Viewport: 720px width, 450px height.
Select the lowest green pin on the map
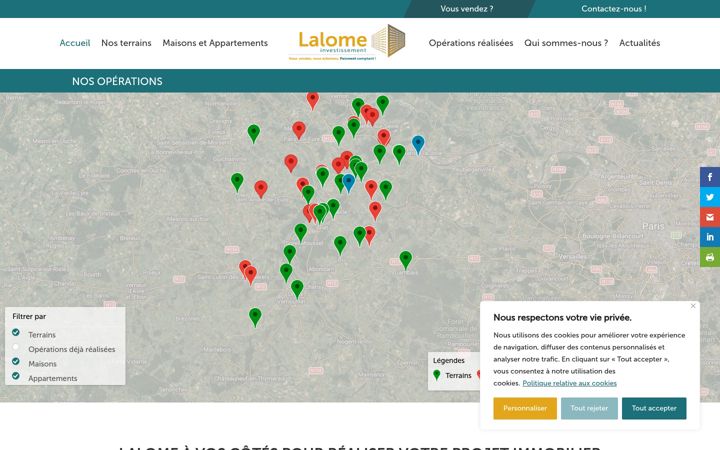pyautogui.click(x=255, y=317)
